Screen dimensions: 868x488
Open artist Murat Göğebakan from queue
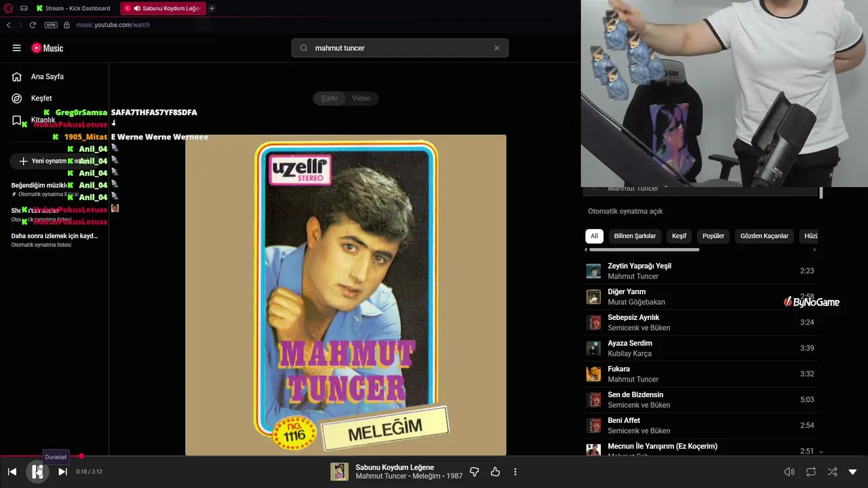[636, 302]
